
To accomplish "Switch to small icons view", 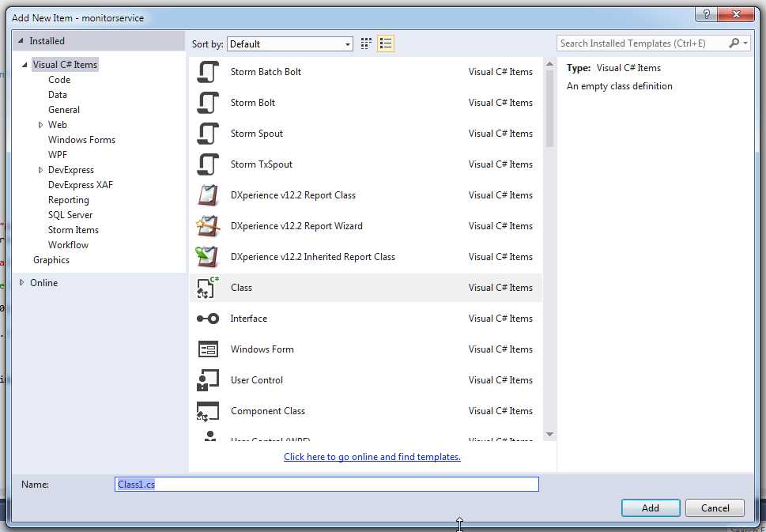I will coord(385,43).
